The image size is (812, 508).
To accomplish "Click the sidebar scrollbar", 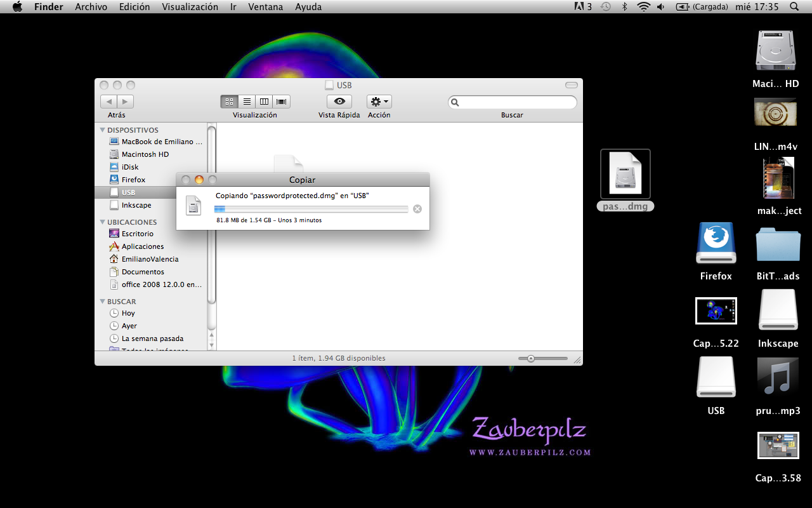I will 212,216.
